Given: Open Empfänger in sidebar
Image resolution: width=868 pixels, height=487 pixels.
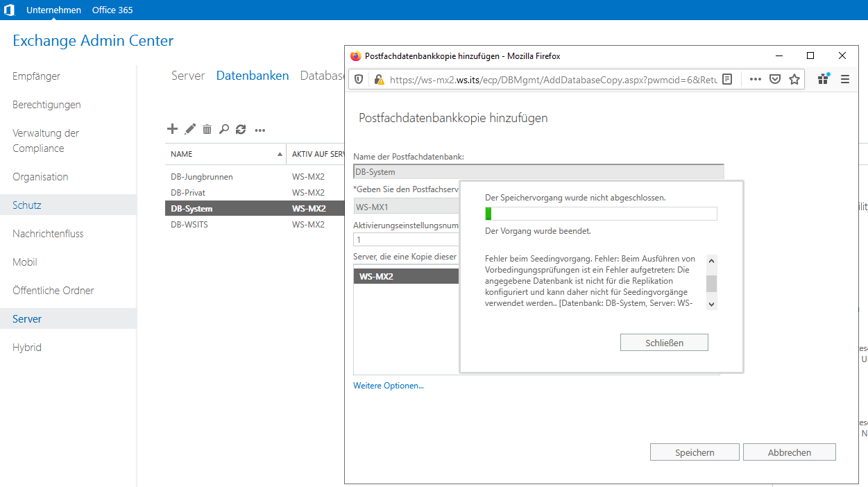Looking at the screenshot, I should point(37,76).
